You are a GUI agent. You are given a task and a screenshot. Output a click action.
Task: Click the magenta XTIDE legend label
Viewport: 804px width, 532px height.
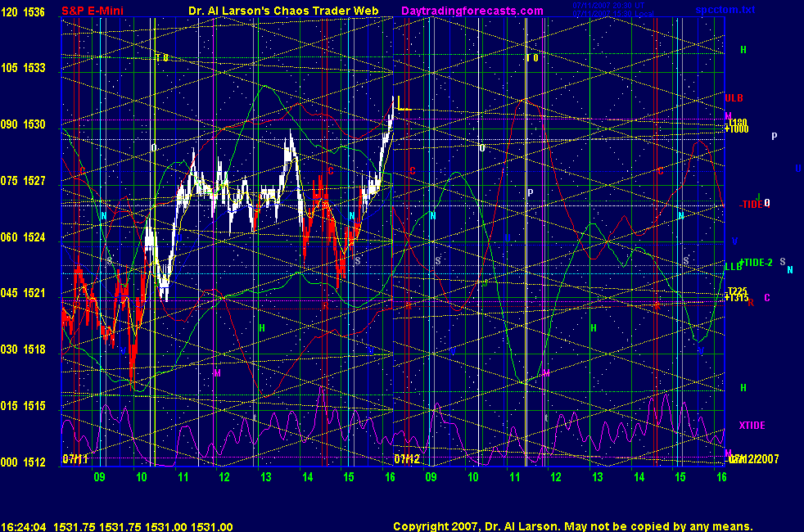point(752,426)
